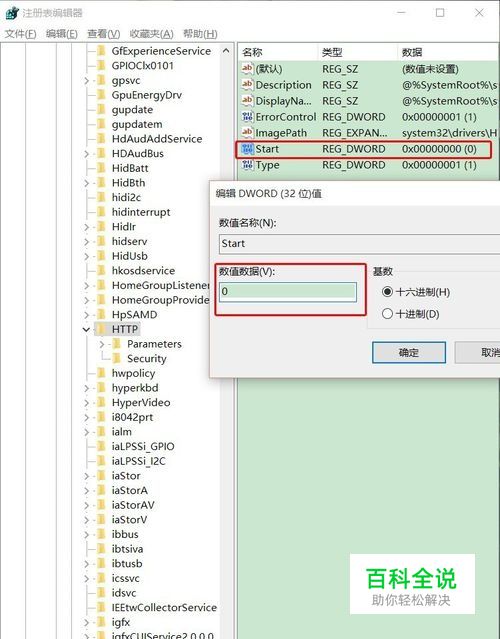Screen dimensions: 500x639
Task: Select the HdAudAddService key
Action: (x=157, y=139)
